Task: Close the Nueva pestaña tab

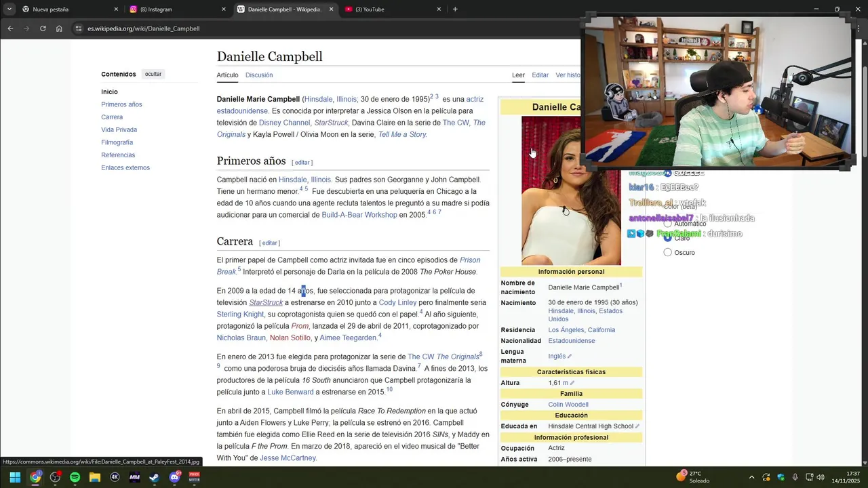Action: 116,9
